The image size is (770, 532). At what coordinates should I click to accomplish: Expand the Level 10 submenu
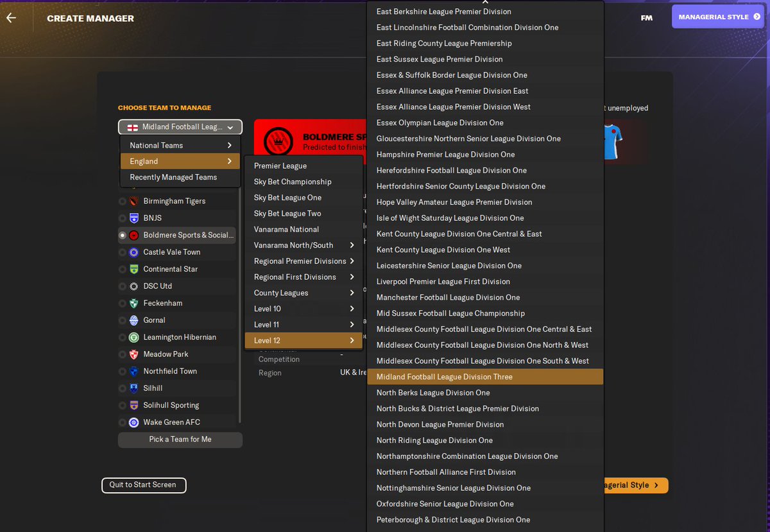point(304,309)
